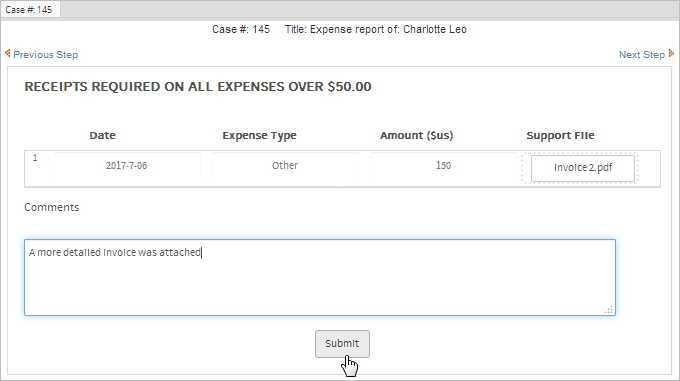
Task: Select the Case #: 145 tab
Action: click(30, 10)
